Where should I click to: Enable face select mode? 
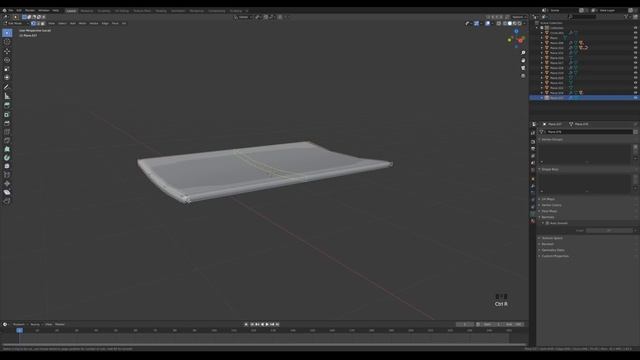[x=42, y=23]
